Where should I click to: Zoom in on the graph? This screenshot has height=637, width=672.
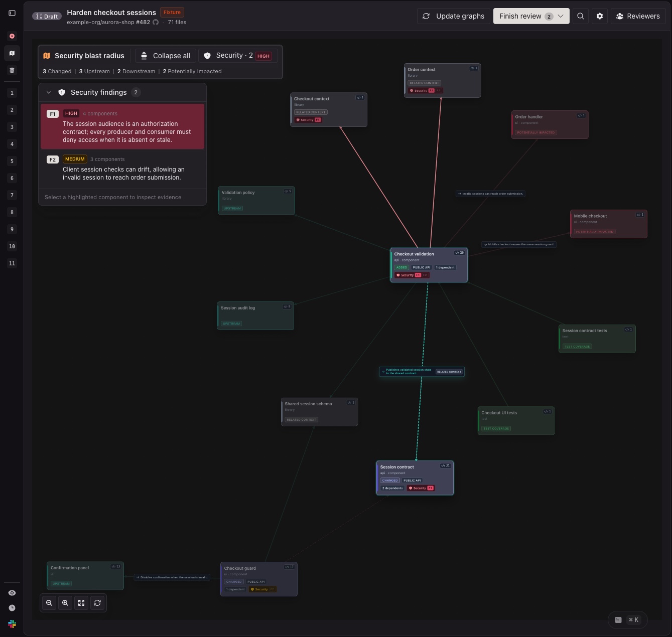click(x=65, y=603)
